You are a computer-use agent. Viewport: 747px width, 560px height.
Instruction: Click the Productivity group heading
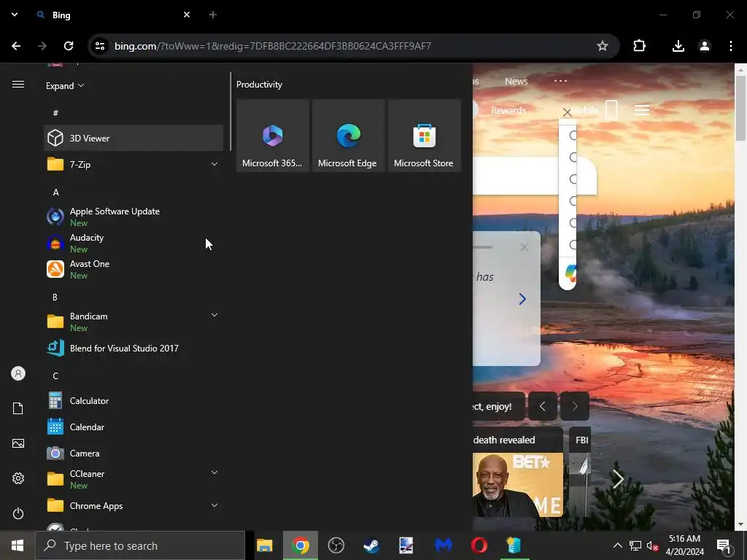[x=259, y=85]
